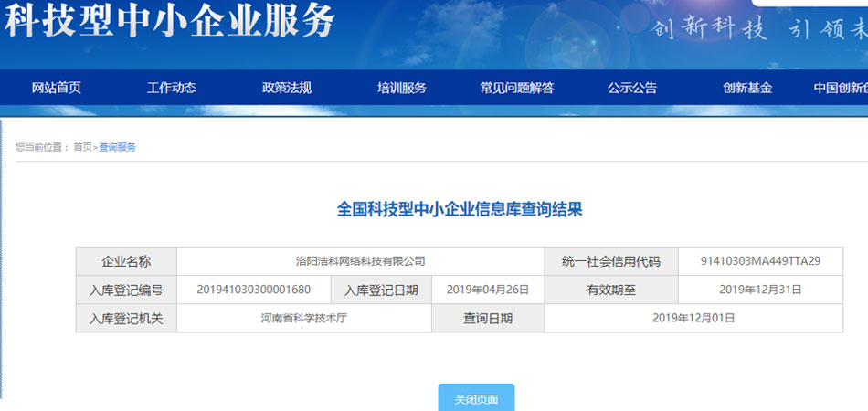Click the site title 科技型中小企业服务
The width and height of the screenshot is (868, 411).
tap(168, 20)
